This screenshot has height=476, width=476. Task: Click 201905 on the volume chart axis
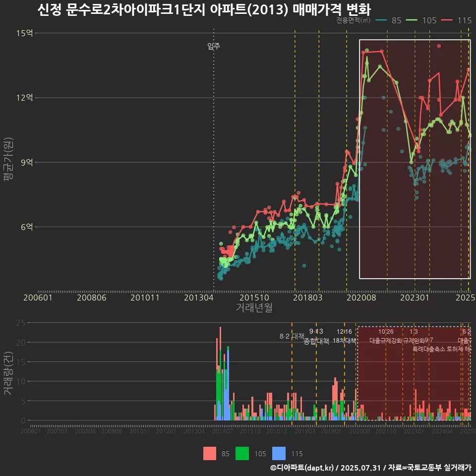pyautogui.click(x=331, y=431)
